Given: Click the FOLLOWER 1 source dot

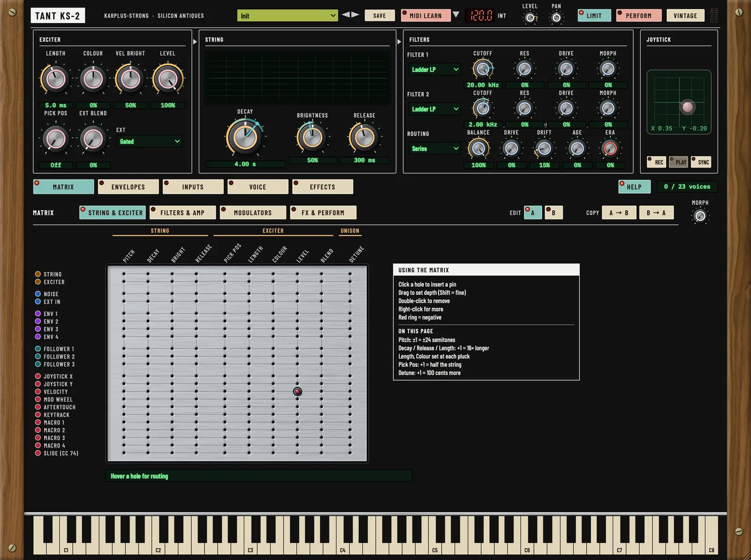Looking at the screenshot, I should coord(38,349).
